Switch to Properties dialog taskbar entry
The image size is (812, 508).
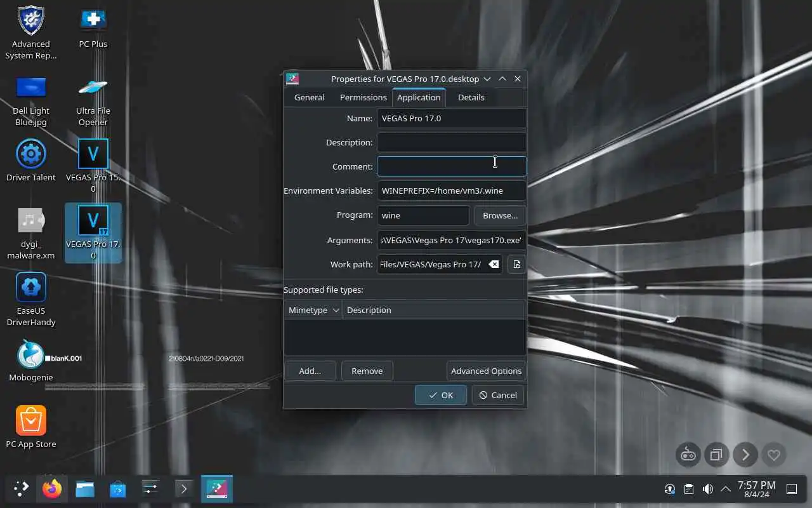(217, 488)
